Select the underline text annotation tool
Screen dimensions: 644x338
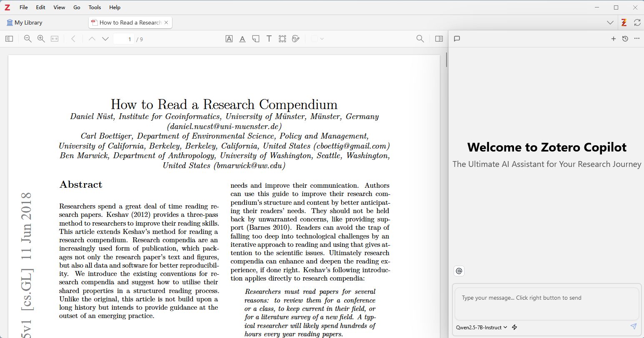242,39
